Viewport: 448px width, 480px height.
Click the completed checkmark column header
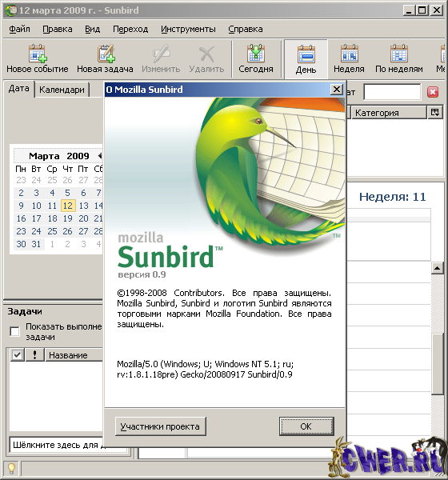17,355
